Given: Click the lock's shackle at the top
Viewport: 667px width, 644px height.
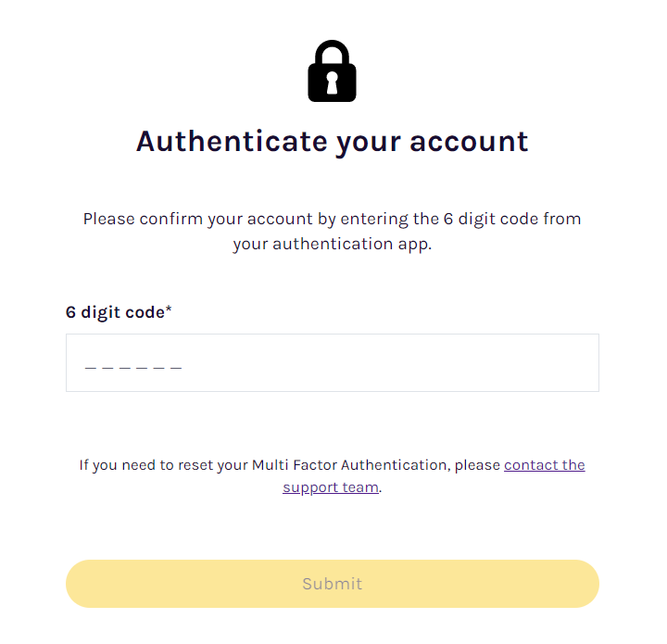Looking at the screenshot, I should (x=332, y=52).
